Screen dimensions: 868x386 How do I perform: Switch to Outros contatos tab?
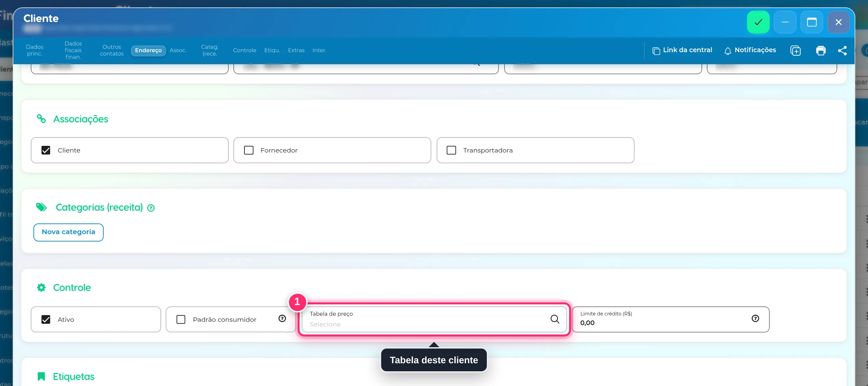[x=112, y=50]
